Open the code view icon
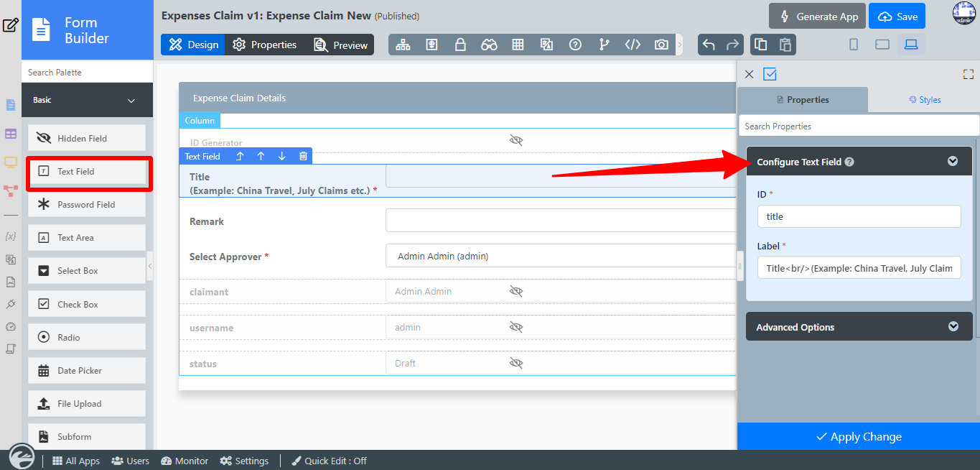The width and height of the screenshot is (980, 470). (x=633, y=45)
